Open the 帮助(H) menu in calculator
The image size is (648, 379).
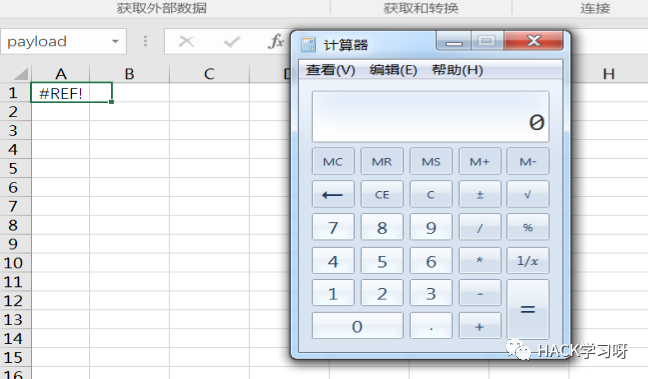457,70
